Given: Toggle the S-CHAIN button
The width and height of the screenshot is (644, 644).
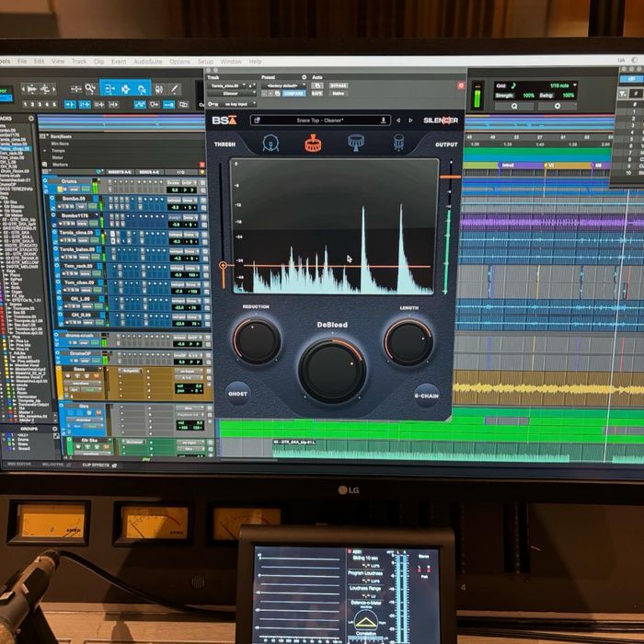Looking at the screenshot, I should pyautogui.click(x=426, y=396).
